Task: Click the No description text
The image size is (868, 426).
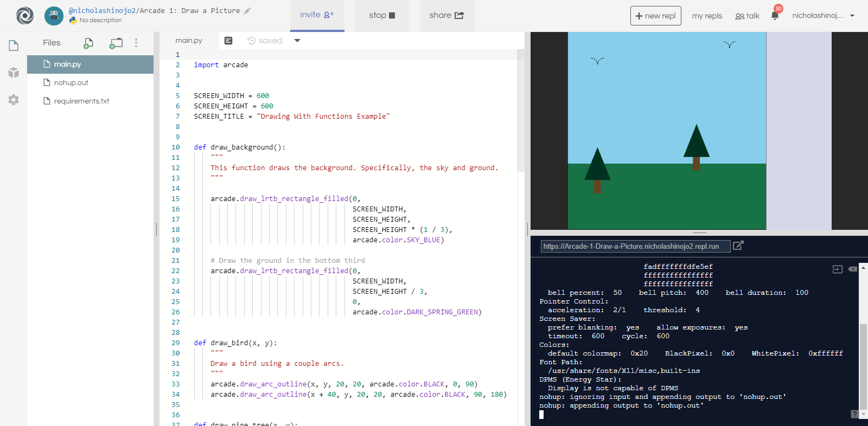Action: coord(101,20)
